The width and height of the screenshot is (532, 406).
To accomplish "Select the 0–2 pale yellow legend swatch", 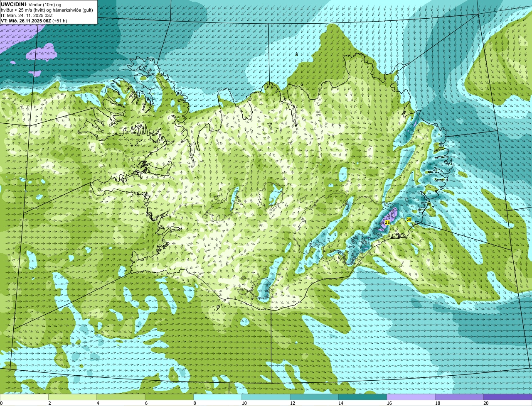I will 24,397.
